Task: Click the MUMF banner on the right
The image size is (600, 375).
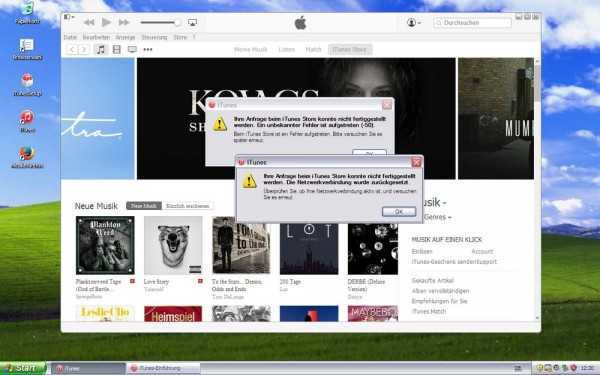Action: (x=496, y=119)
